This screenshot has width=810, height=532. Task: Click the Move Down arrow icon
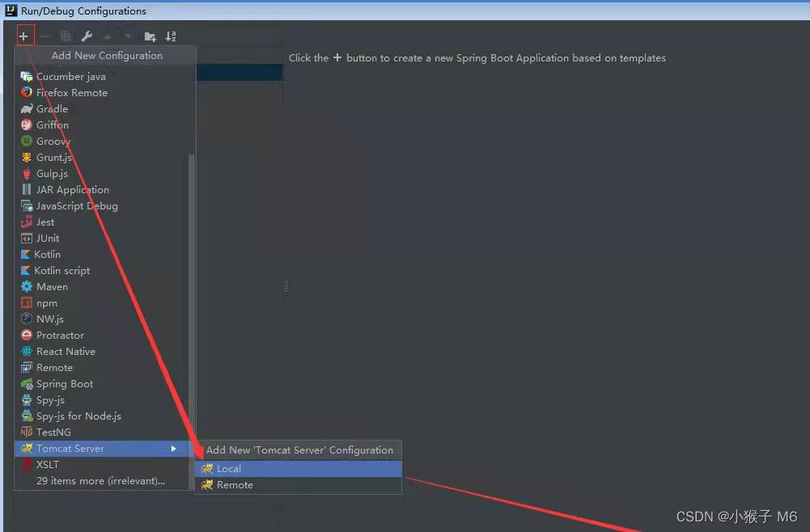(x=127, y=36)
